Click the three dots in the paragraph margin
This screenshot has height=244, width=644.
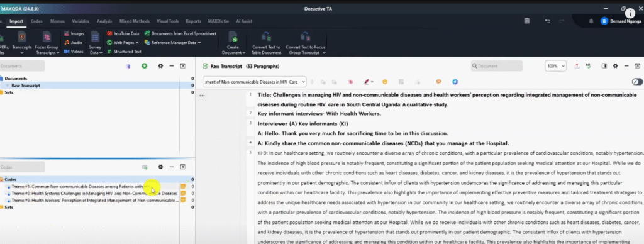202,96
